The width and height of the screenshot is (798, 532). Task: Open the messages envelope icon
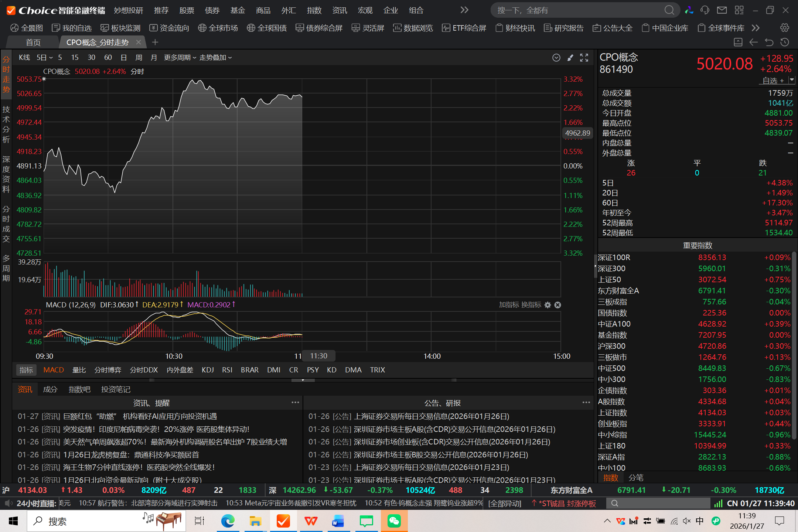point(722,10)
